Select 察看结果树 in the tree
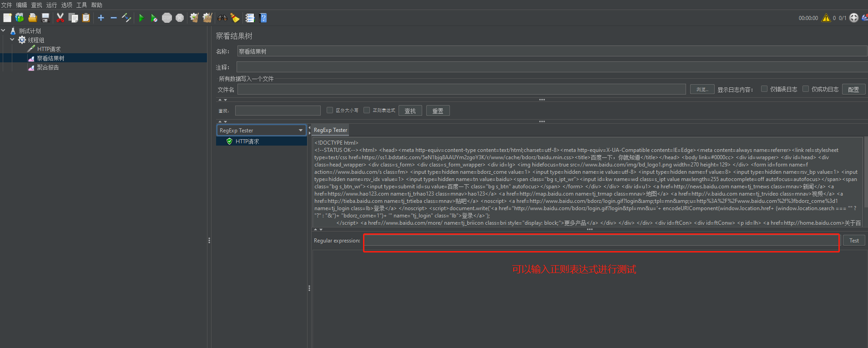 click(x=50, y=58)
